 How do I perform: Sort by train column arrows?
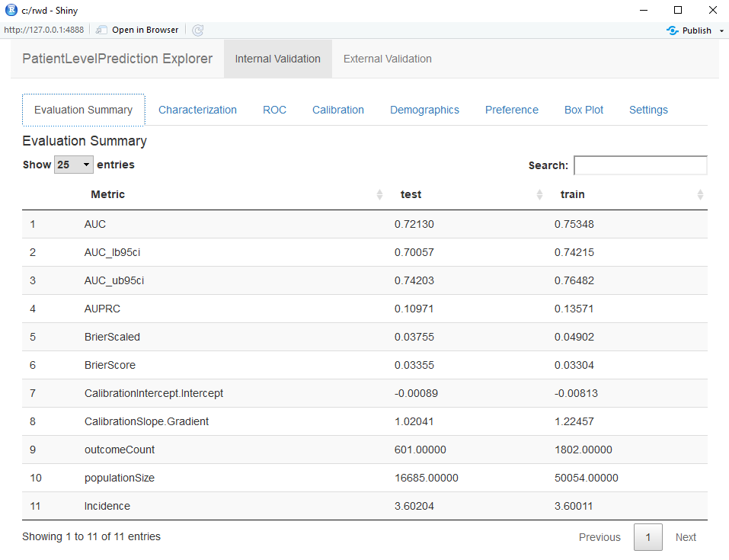[x=700, y=194]
